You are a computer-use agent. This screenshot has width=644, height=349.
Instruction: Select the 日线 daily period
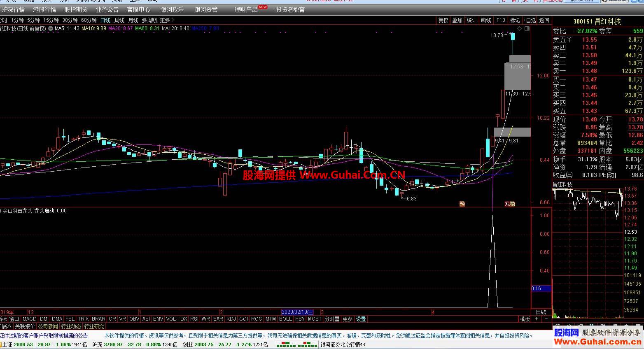105,20
